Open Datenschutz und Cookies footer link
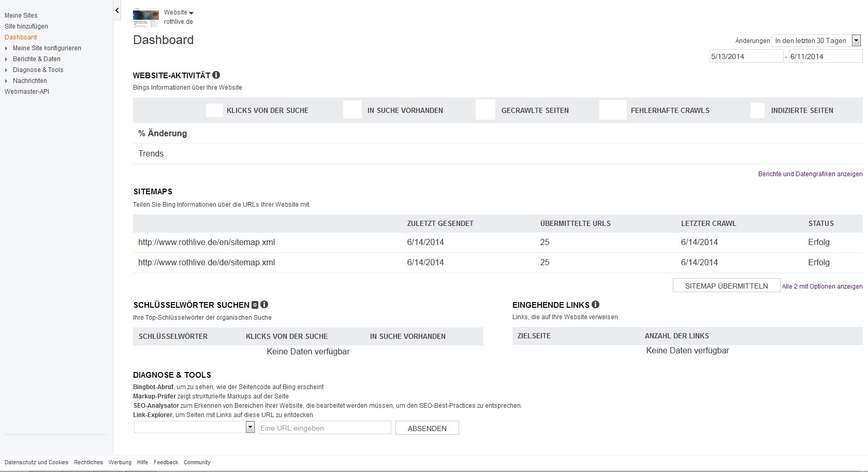The width and height of the screenshot is (868, 472). [x=36, y=462]
